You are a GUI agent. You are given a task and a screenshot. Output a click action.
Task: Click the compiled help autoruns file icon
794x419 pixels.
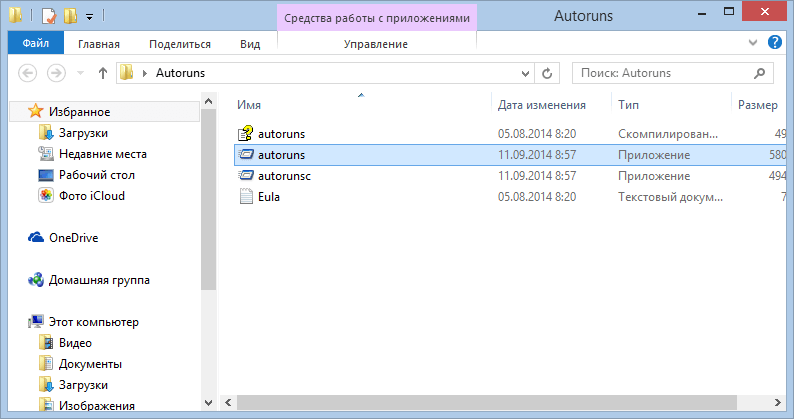pos(246,133)
